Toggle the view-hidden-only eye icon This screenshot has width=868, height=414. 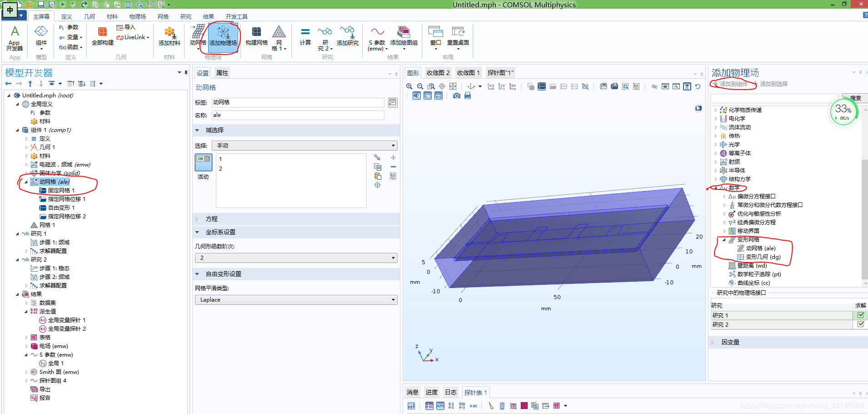pos(676,86)
